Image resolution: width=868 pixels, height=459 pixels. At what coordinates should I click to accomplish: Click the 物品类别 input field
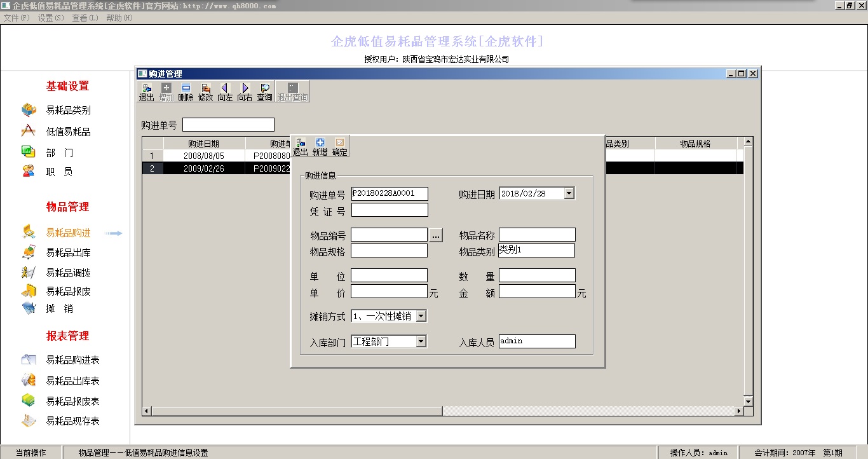click(x=537, y=250)
